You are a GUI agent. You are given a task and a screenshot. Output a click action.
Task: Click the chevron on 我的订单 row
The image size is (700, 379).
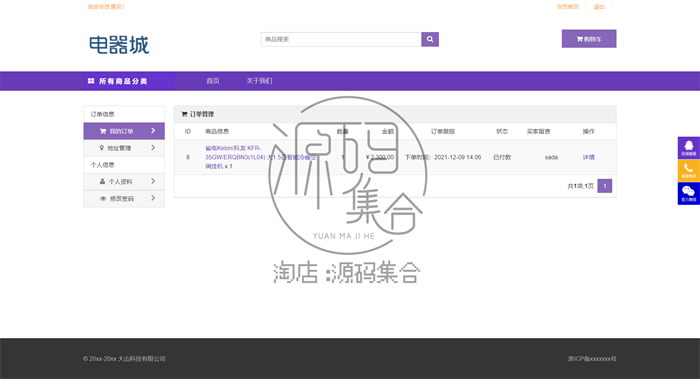pyautogui.click(x=153, y=131)
